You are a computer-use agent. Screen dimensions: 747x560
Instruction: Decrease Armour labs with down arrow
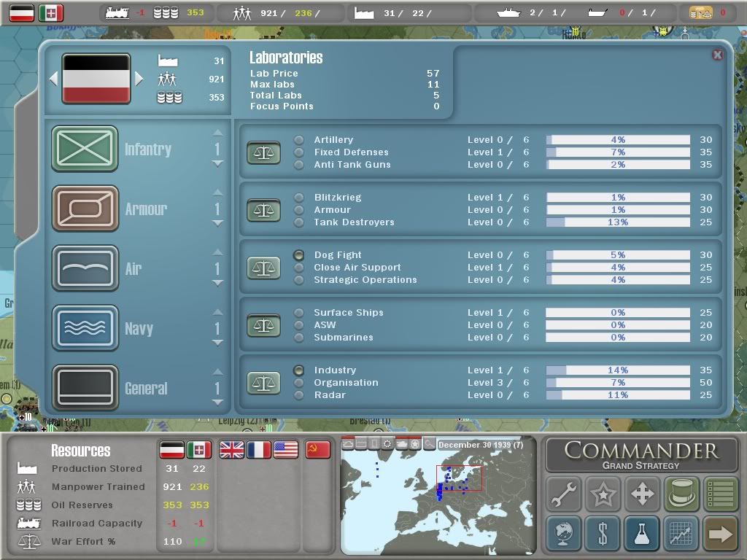217,223
